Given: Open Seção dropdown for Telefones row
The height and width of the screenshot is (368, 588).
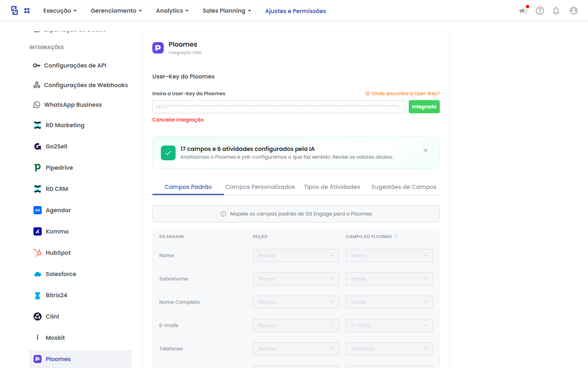Looking at the screenshot, I should pyautogui.click(x=296, y=349).
